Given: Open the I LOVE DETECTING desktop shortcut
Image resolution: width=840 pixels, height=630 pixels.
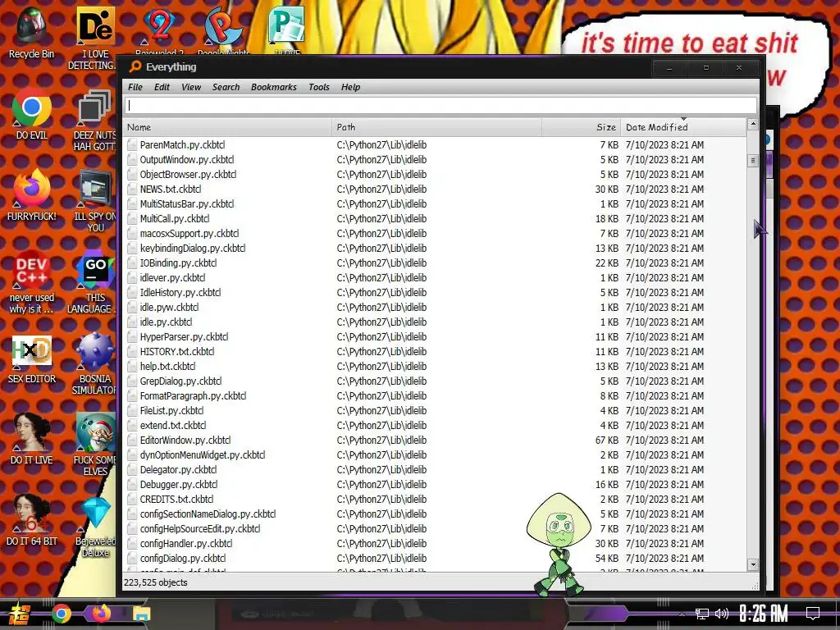Looking at the screenshot, I should (x=94, y=39).
